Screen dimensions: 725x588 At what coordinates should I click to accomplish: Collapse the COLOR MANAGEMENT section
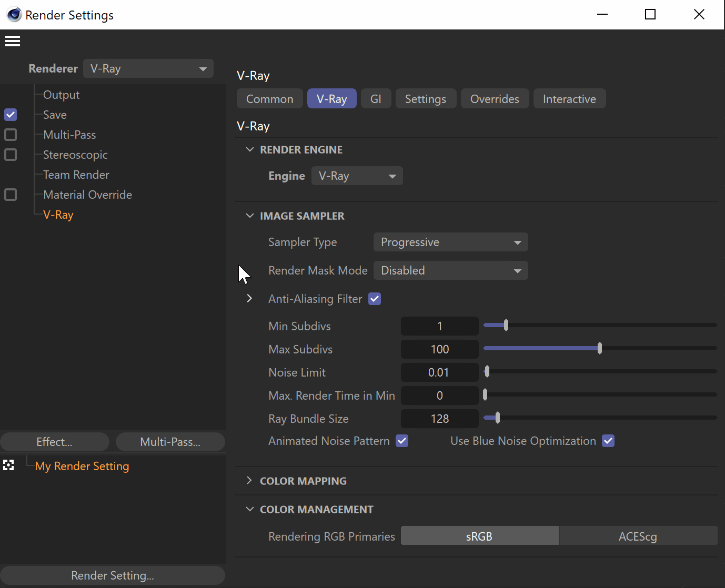click(x=250, y=509)
